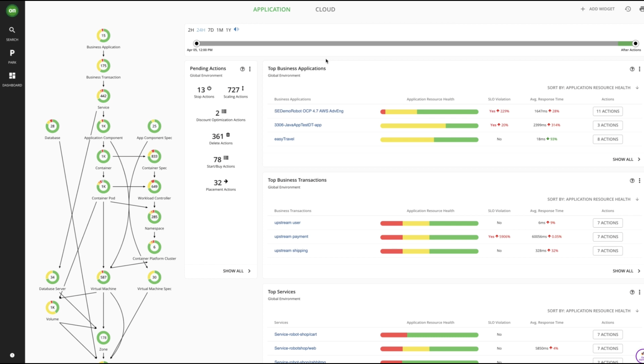This screenshot has width=644, height=364.
Task: Open the easyTravel application link
Action: [x=284, y=139]
